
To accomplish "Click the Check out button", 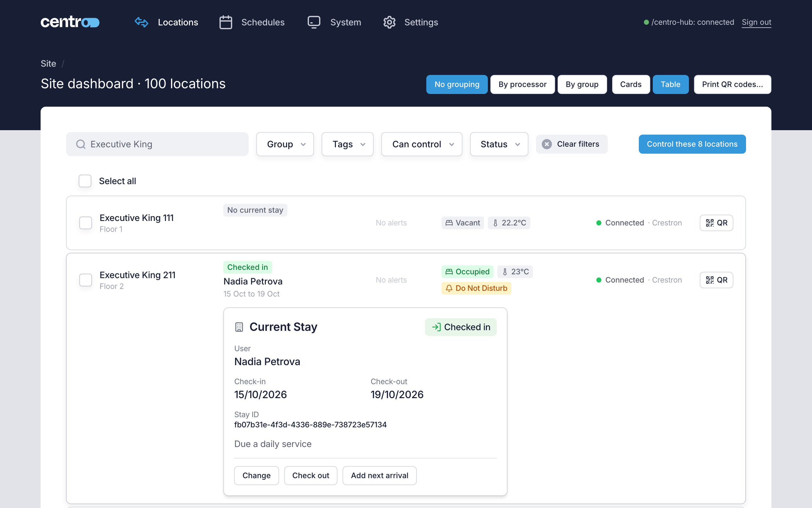I will click(x=311, y=475).
